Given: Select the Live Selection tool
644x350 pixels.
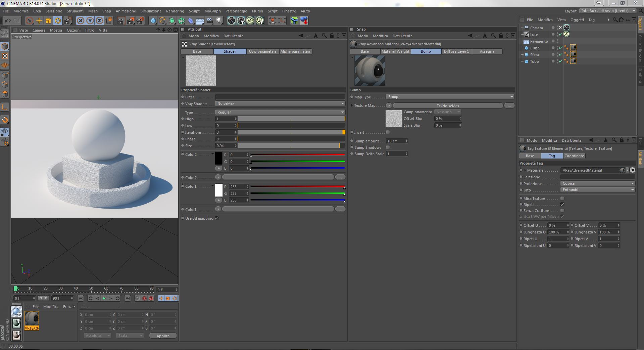Looking at the screenshot, I should 30,21.
